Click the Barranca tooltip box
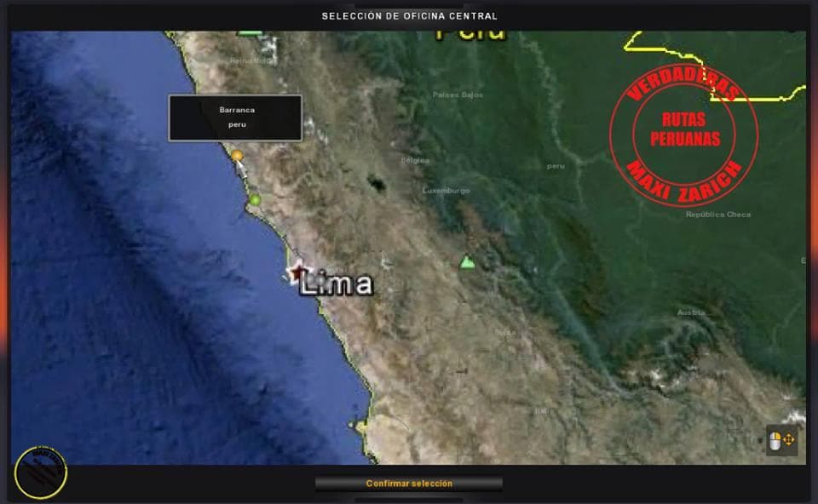The image size is (818, 504). (235, 117)
